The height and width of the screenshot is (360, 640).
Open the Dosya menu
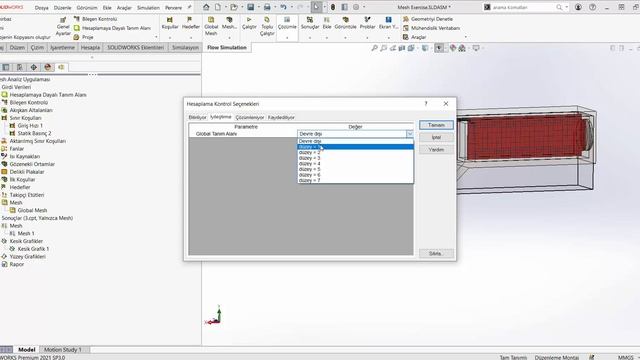point(42,8)
